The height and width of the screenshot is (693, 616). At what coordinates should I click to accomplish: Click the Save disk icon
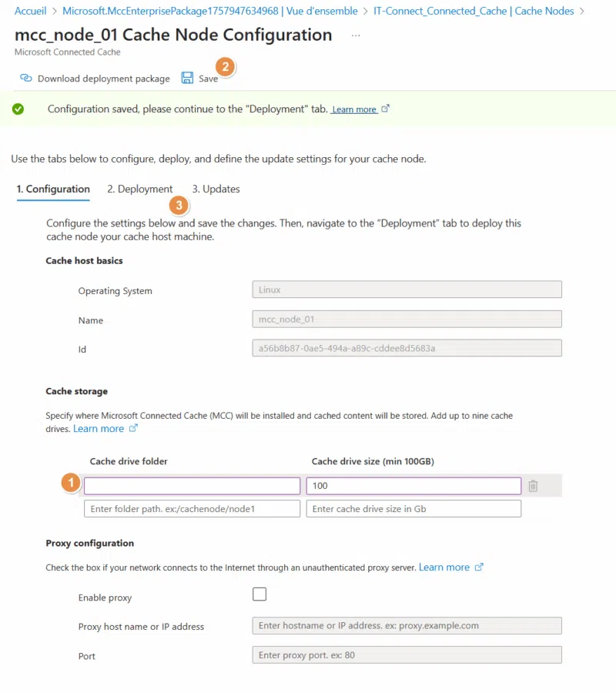click(187, 78)
